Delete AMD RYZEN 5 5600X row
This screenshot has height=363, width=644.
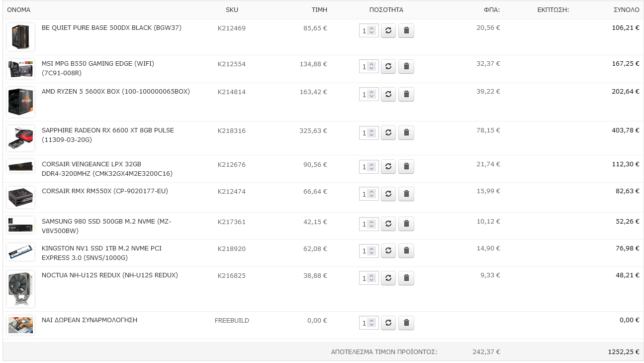(x=406, y=94)
